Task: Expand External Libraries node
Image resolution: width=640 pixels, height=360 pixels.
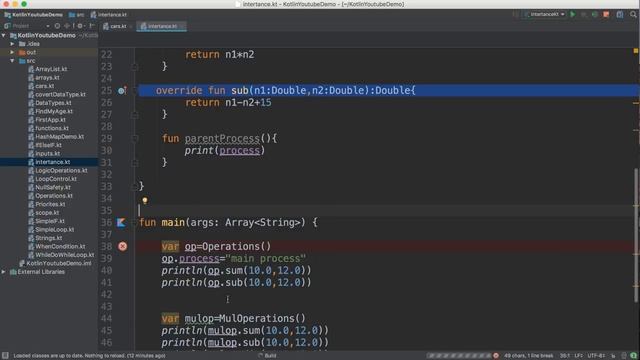Action: tap(4, 272)
